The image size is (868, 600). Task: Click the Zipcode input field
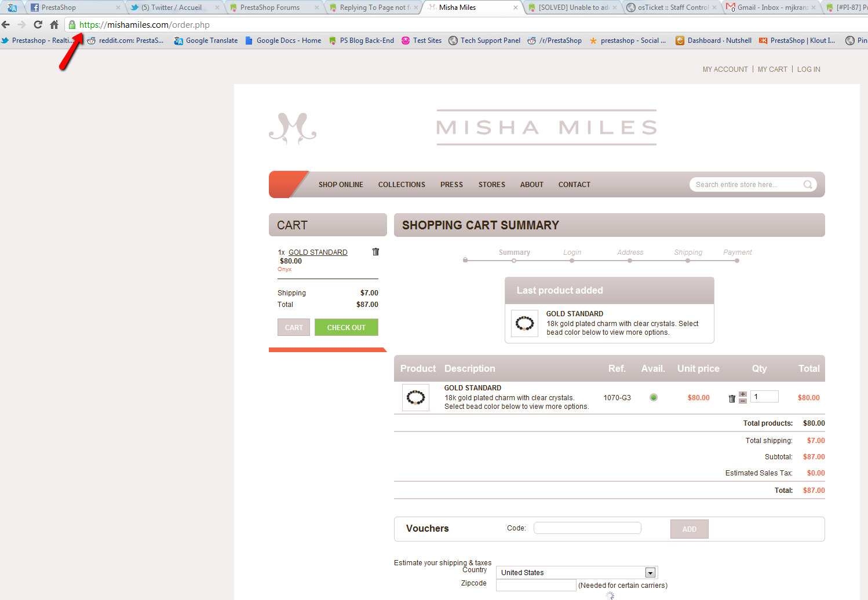point(536,585)
